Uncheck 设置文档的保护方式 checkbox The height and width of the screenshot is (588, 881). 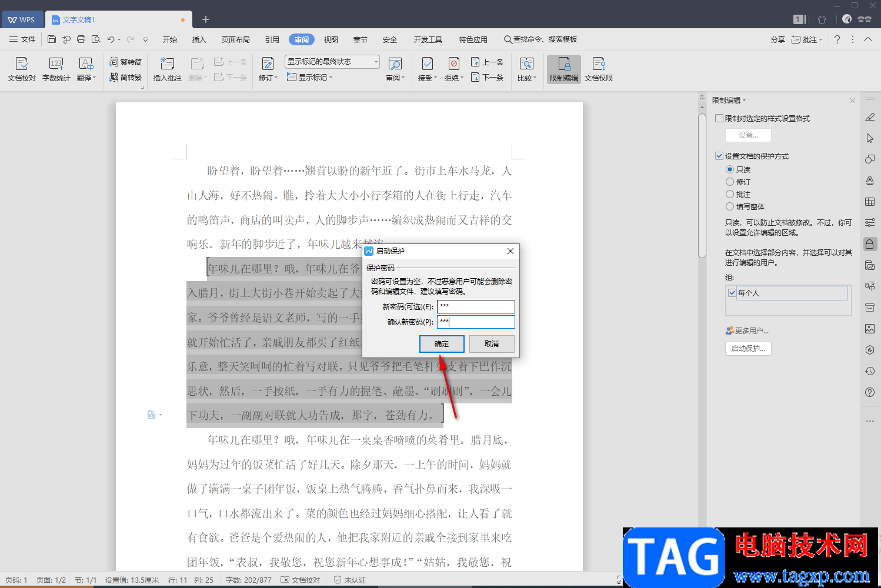tap(719, 156)
